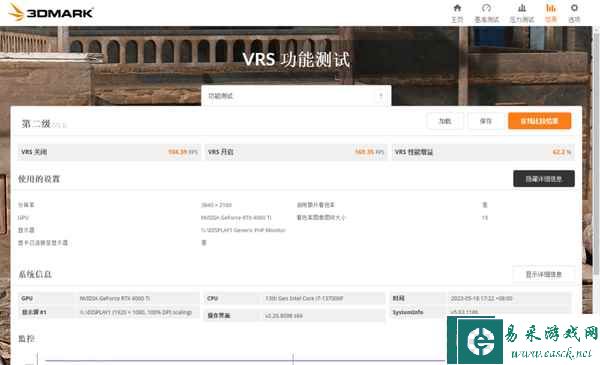Click the VRS 性能增益 percentage row
This screenshot has width=600, height=365.
coord(483,152)
